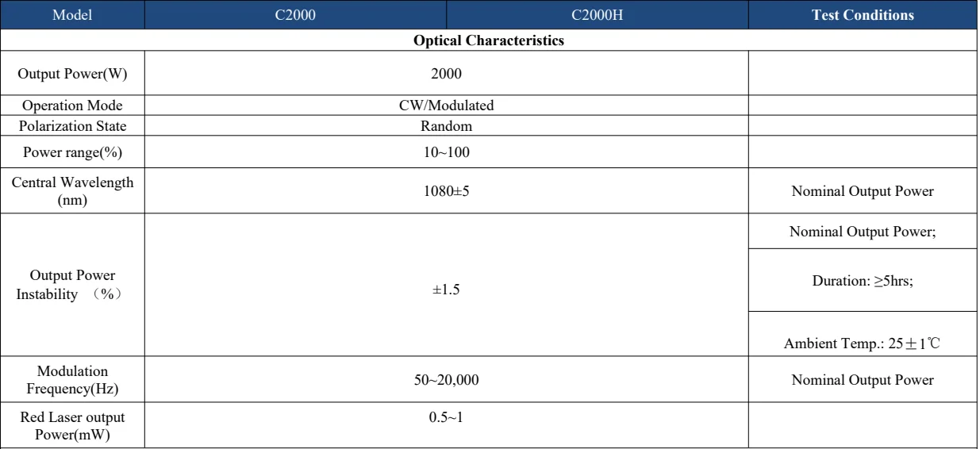Click the Test Conditions header
Screen dimensions: 980x449
[x=864, y=14]
